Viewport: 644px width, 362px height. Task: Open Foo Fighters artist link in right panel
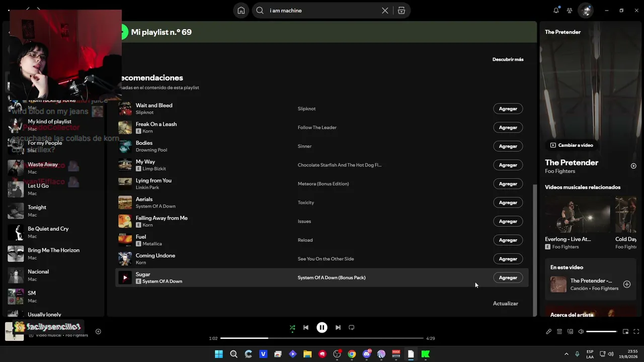point(560,171)
